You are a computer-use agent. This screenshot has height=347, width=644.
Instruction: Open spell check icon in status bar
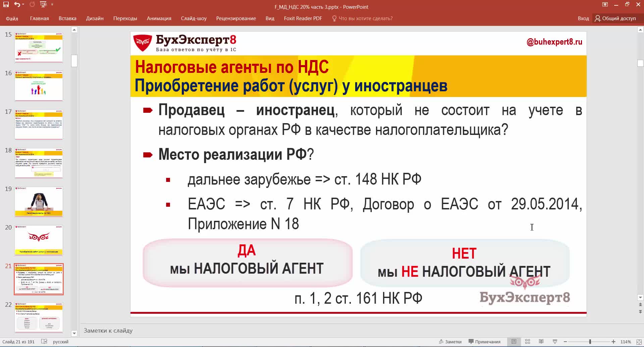point(44,342)
